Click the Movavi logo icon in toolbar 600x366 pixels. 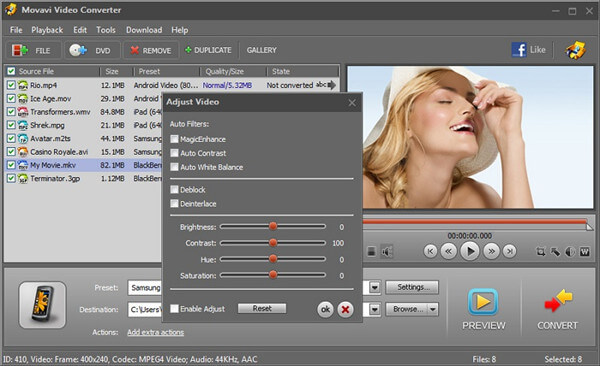pos(576,50)
